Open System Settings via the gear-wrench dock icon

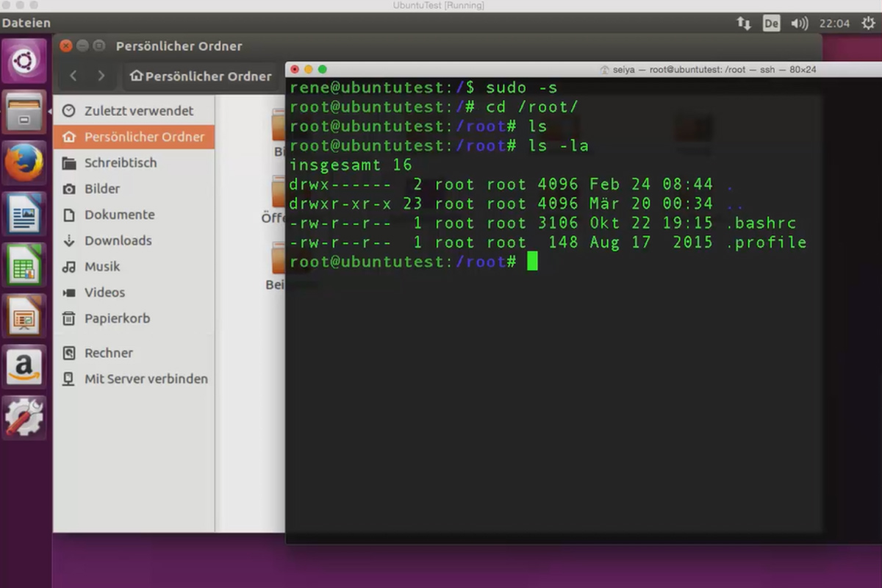click(x=24, y=417)
